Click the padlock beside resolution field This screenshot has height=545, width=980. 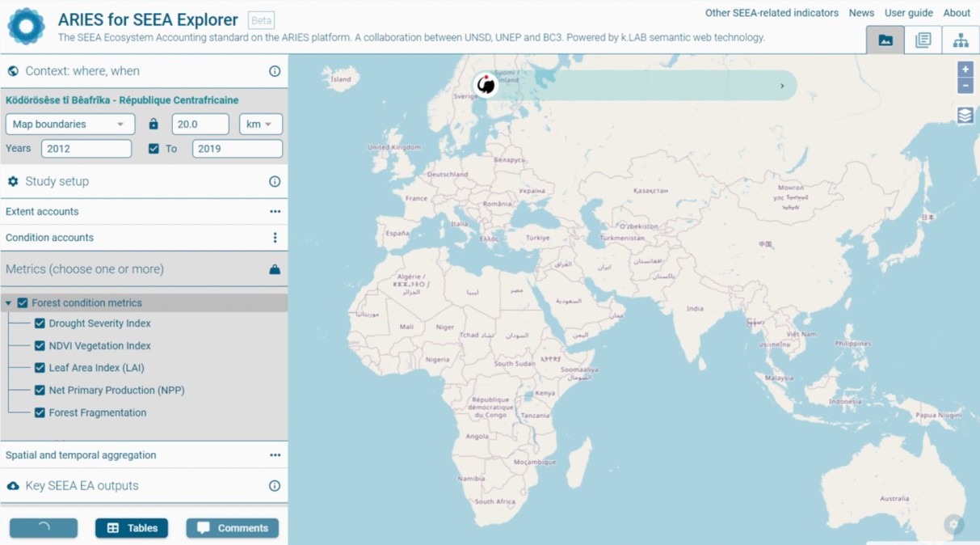(154, 125)
